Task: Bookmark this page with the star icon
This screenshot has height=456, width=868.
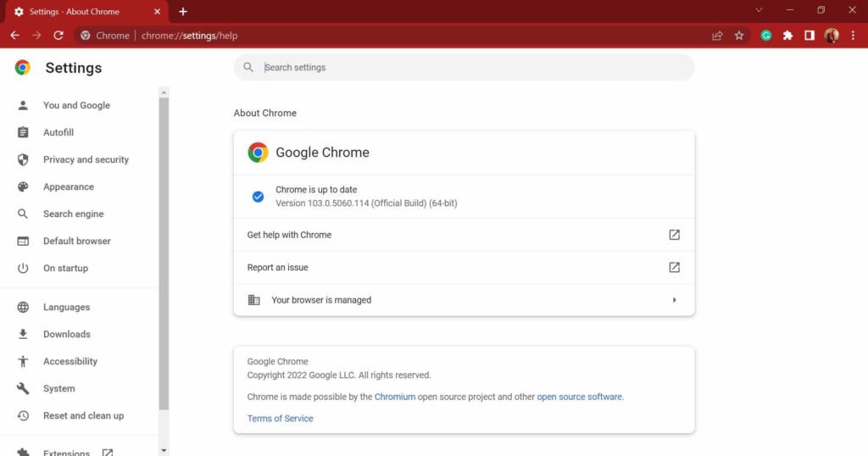Action: pyautogui.click(x=739, y=36)
